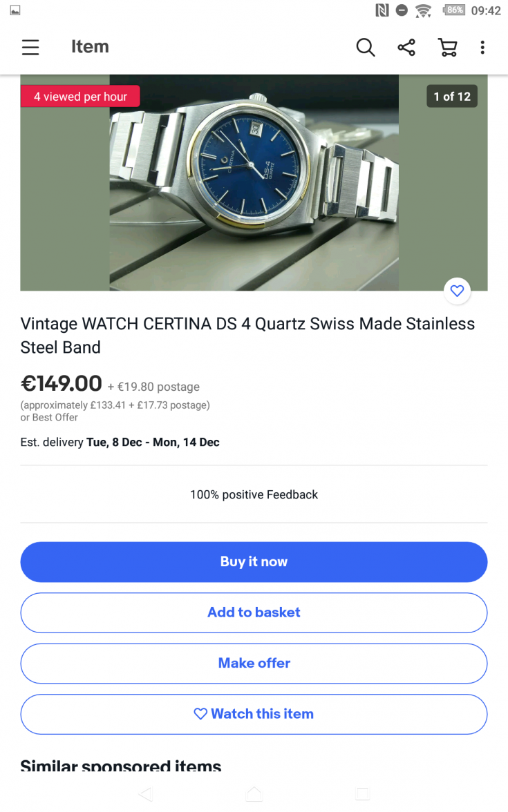Toggle the heart favourite on image
508x812 pixels.
pyautogui.click(x=457, y=291)
